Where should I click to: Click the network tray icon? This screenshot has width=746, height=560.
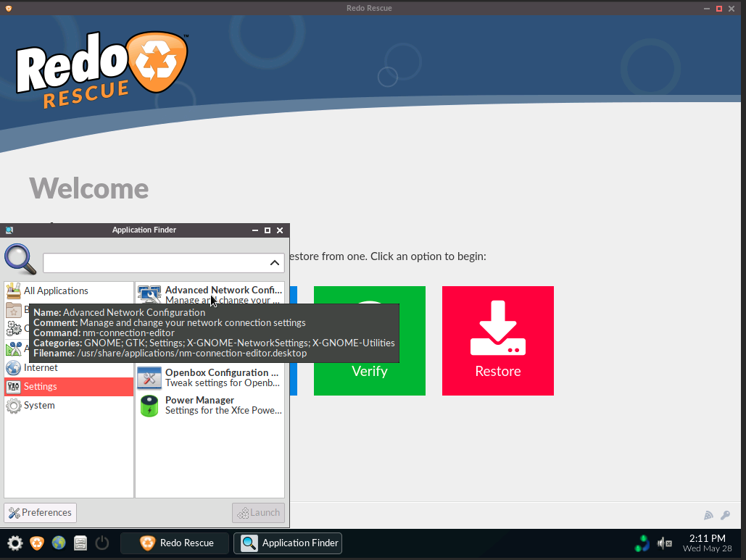[642, 543]
